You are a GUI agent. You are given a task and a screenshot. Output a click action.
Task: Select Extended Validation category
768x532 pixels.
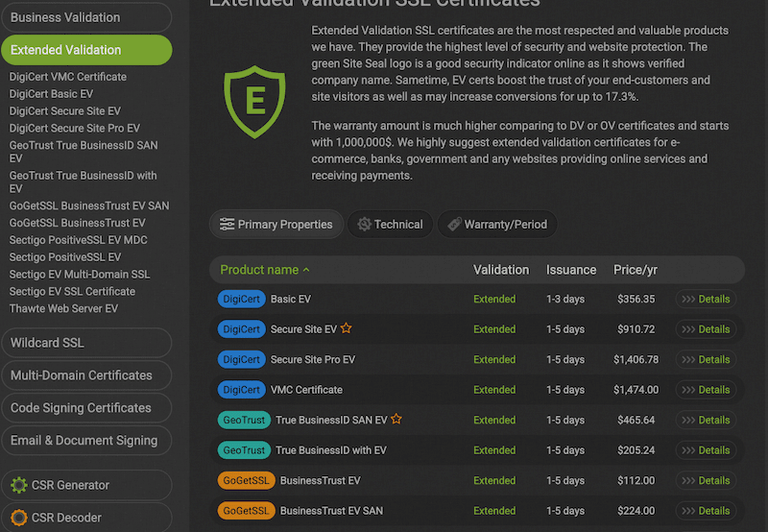click(86, 50)
